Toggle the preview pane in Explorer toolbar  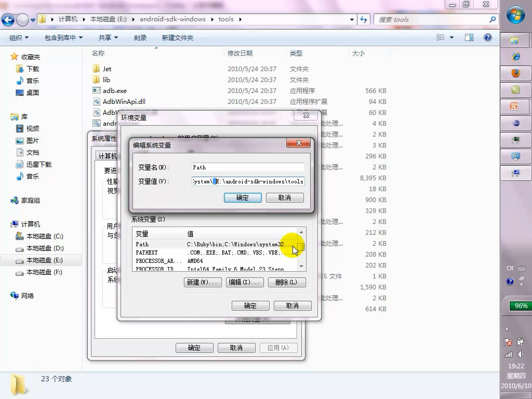(x=468, y=37)
